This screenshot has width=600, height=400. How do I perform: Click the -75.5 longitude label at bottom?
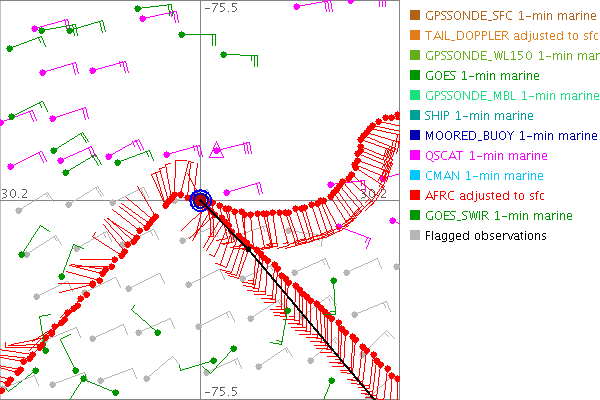221,391
